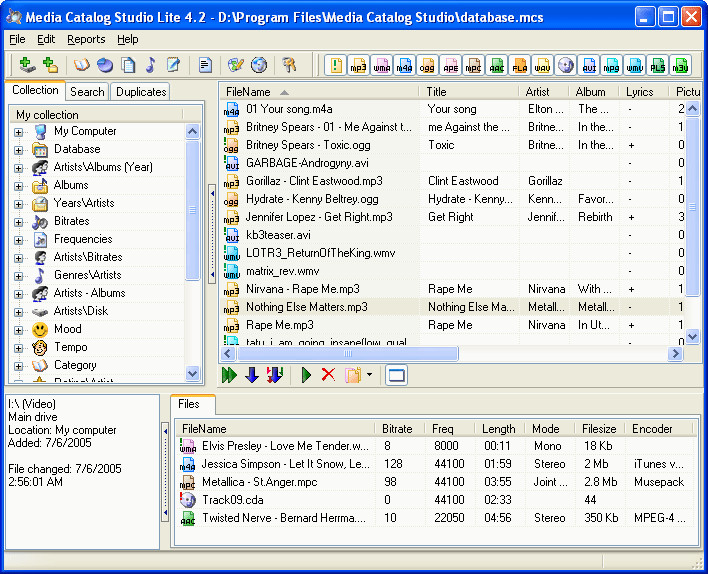
Task: Sort lower list by Bitrate column
Action: pyautogui.click(x=400, y=429)
